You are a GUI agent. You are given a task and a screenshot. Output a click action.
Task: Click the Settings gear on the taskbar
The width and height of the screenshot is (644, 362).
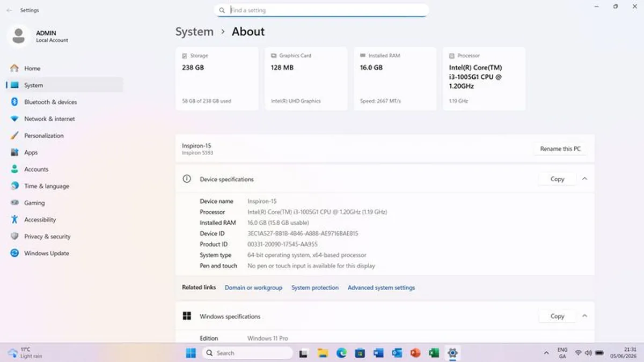[452, 353]
